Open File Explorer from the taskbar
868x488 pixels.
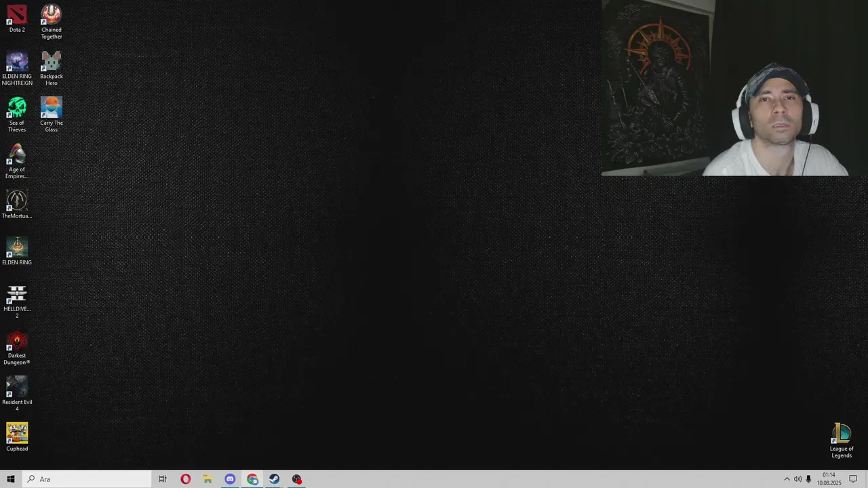coord(208,479)
